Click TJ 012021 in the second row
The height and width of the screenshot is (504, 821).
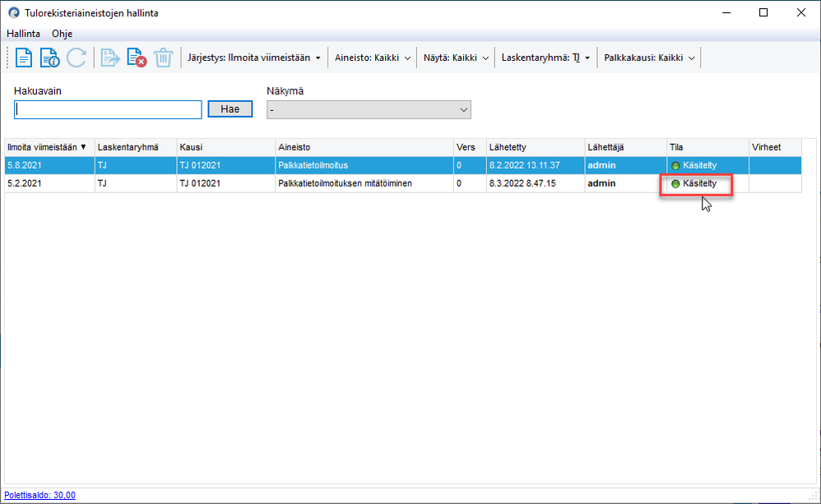click(x=200, y=183)
